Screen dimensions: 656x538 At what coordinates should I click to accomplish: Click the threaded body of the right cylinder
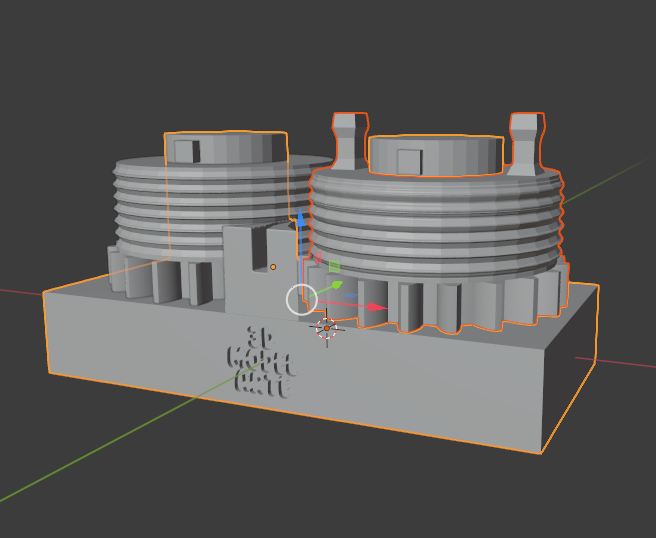436,224
